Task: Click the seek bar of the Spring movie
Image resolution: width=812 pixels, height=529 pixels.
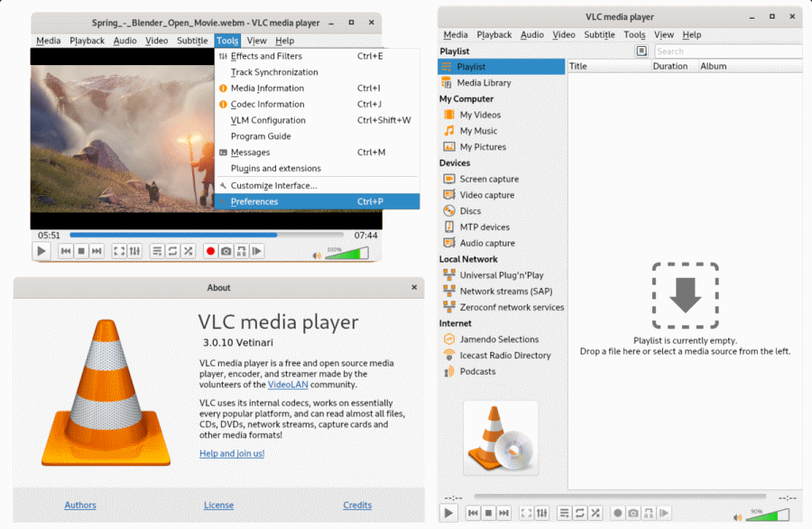Action: tap(207, 236)
